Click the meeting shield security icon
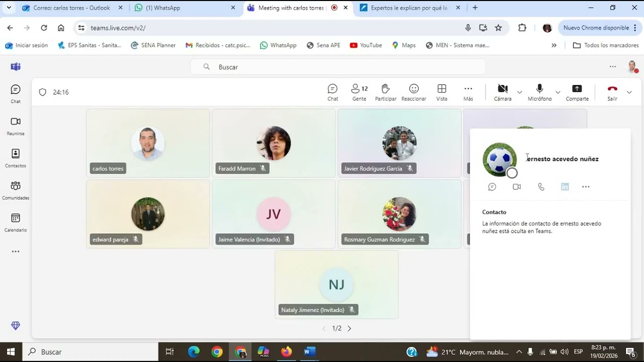 click(43, 92)
